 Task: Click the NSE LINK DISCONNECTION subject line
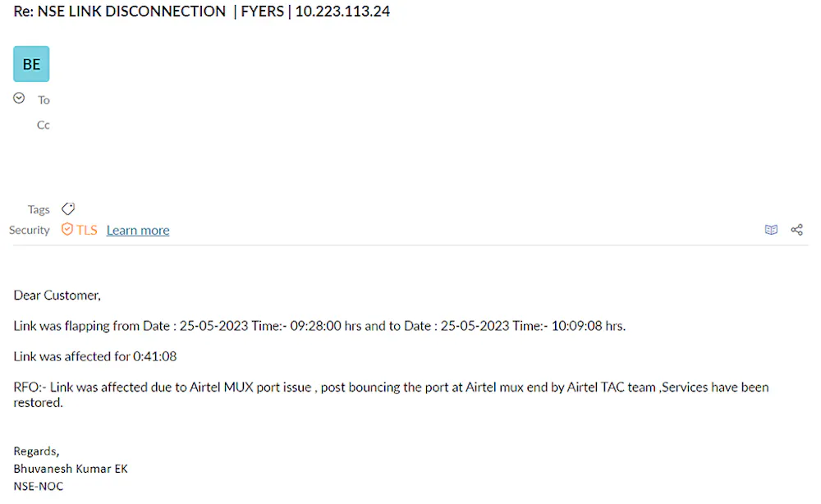pos(202,11)
